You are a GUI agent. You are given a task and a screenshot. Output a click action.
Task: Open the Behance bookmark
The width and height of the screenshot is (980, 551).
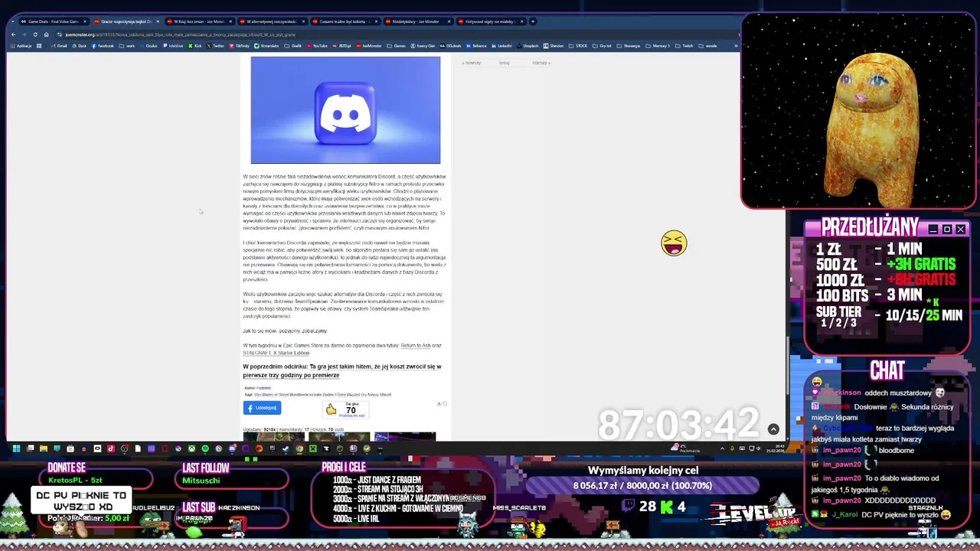coord(477,46)
